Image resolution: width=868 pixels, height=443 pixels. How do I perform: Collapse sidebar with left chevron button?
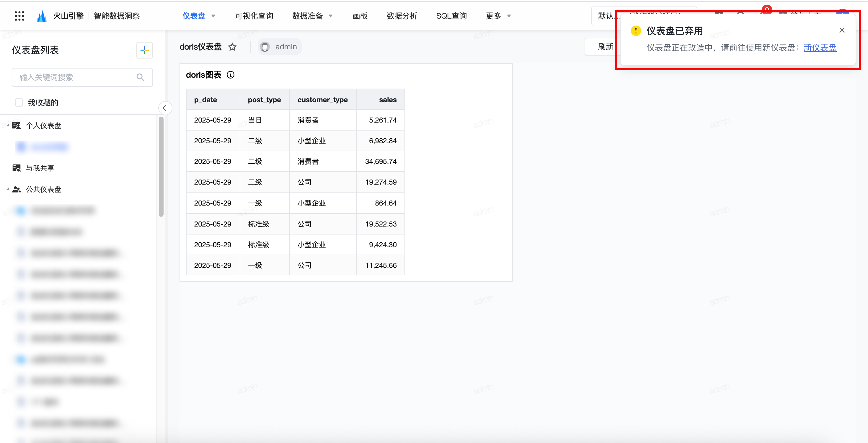tap(164, 108)
